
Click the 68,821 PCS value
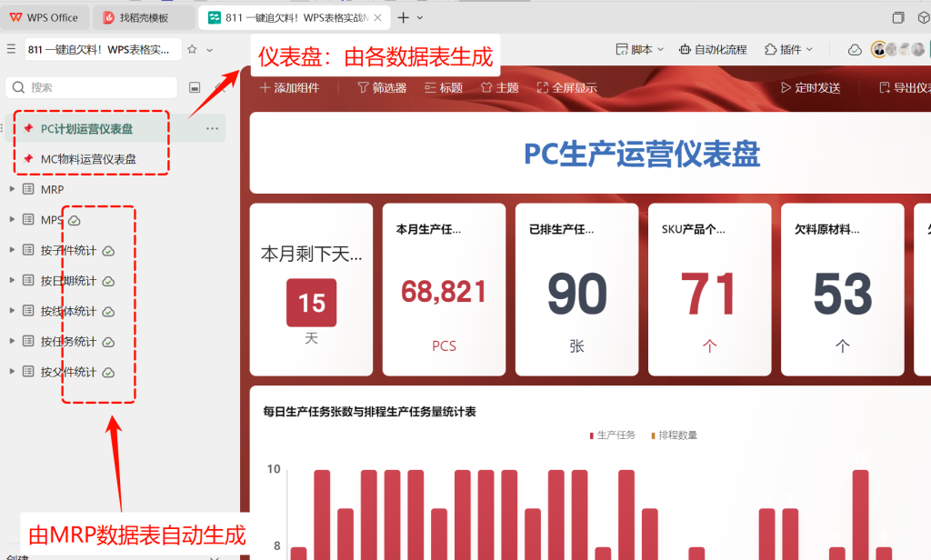tap(444, 292)
